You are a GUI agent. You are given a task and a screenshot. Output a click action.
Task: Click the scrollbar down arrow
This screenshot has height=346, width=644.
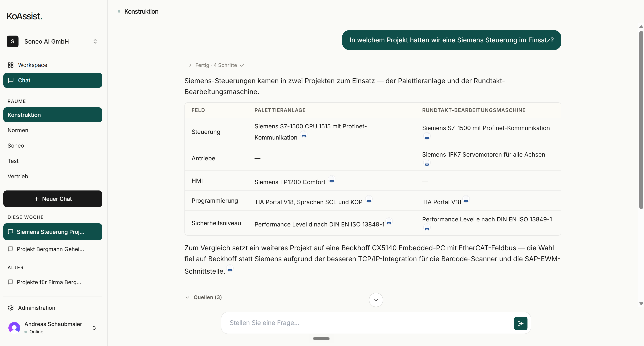click(x=641, y=304)
